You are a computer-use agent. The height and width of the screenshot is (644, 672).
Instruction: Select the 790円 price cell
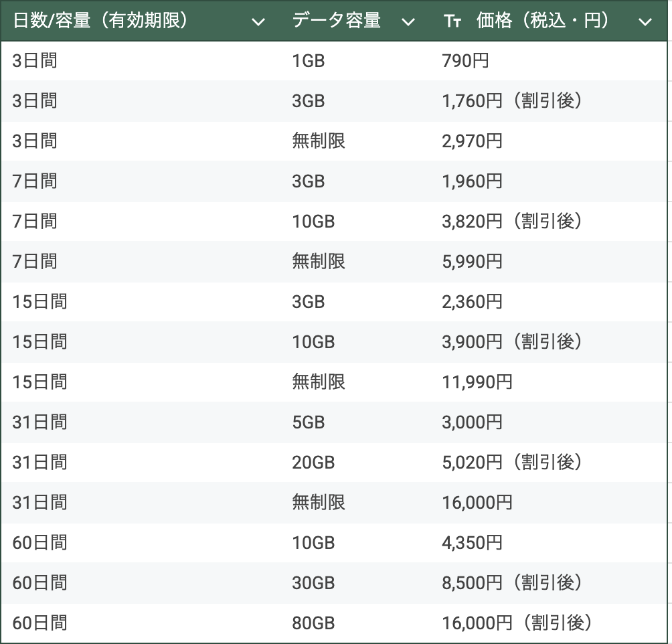tap(465, 61)
